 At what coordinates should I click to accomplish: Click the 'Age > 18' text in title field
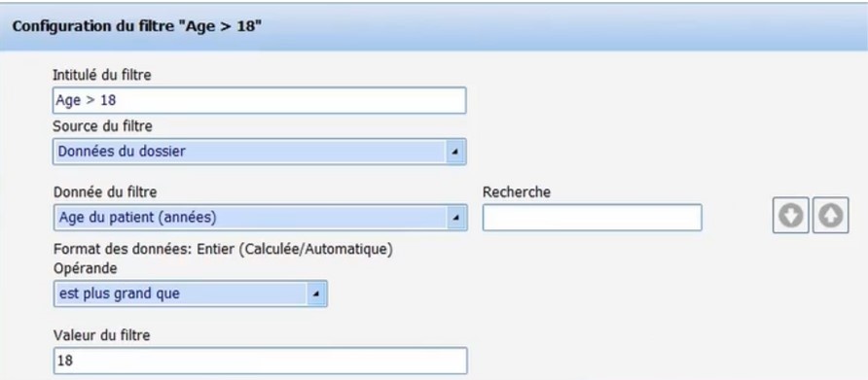[x=86, y=101]
